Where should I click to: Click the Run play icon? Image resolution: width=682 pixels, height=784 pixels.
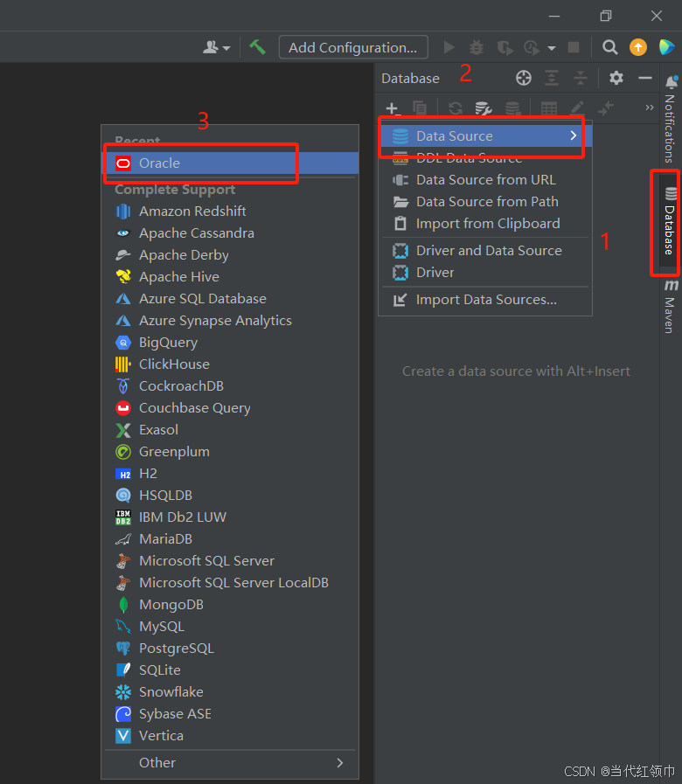[x=449, y=47]
